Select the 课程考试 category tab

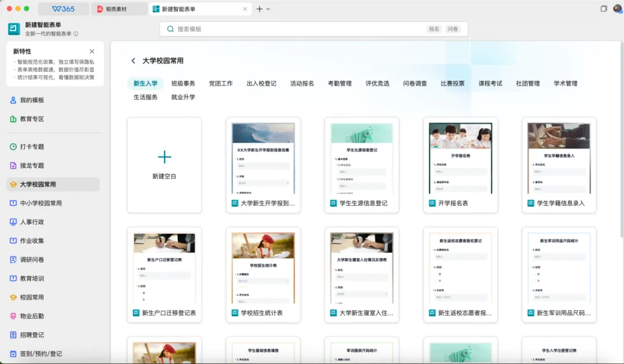(x=491, y=84)
